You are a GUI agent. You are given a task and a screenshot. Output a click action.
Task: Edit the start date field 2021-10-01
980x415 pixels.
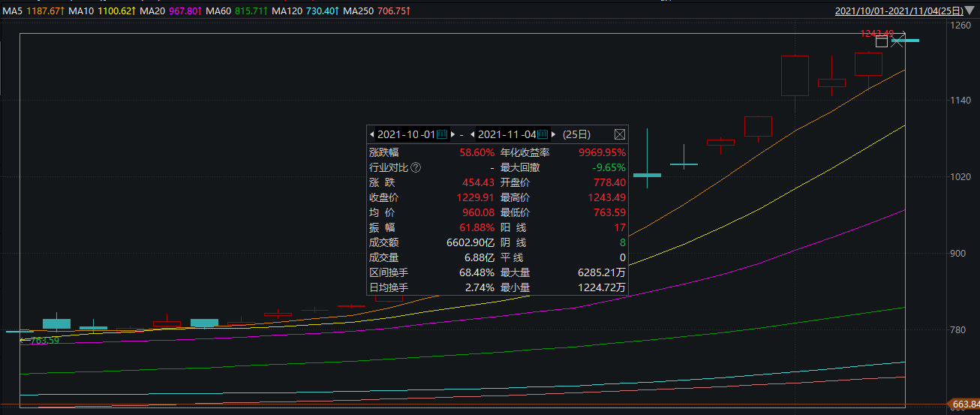tap(405, 134)
